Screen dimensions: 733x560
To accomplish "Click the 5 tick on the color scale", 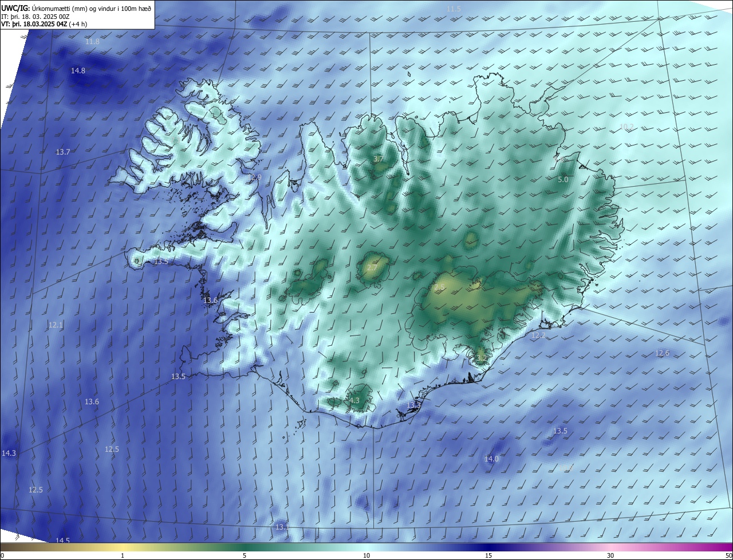I will coord(245,555).
